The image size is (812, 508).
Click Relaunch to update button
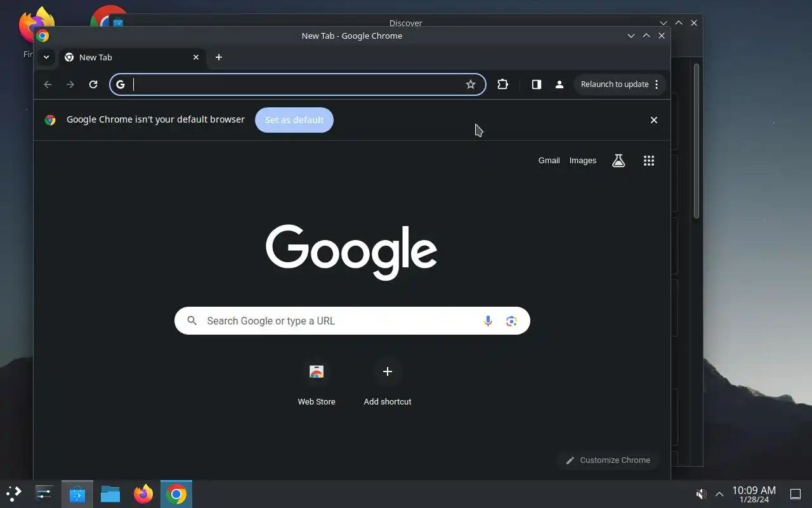[614, 84]
